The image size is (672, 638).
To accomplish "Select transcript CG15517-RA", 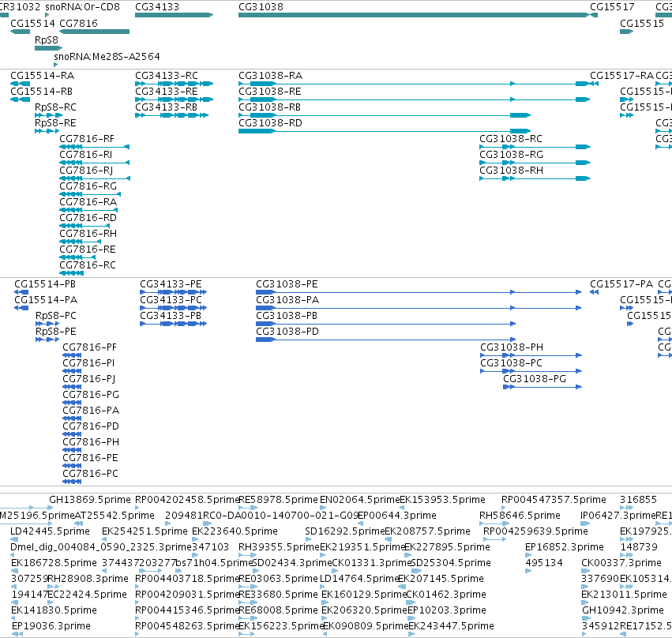I will tap(622, 76).
